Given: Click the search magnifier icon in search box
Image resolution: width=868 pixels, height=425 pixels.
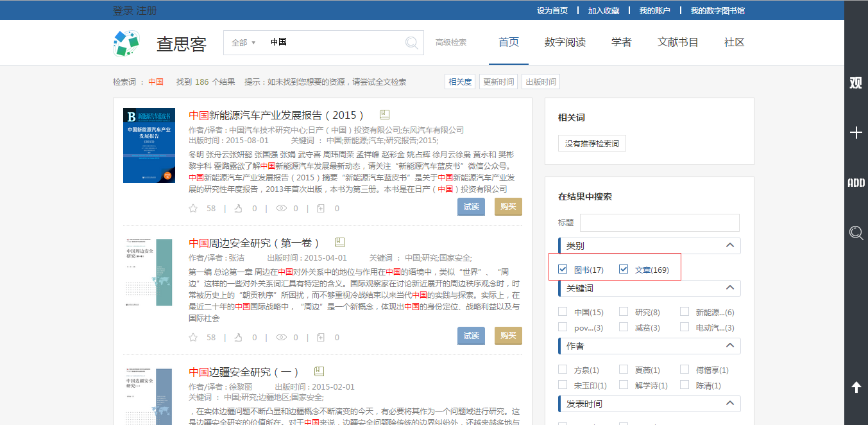Looking at the screenshot, I should 412,43.
